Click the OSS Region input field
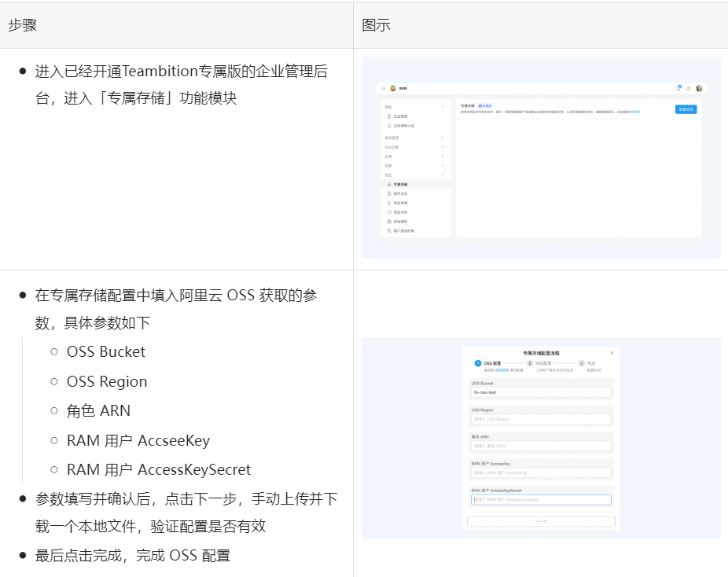Viewport: 728px width, 577px height. pyautogui.click(x=541, y=419)
